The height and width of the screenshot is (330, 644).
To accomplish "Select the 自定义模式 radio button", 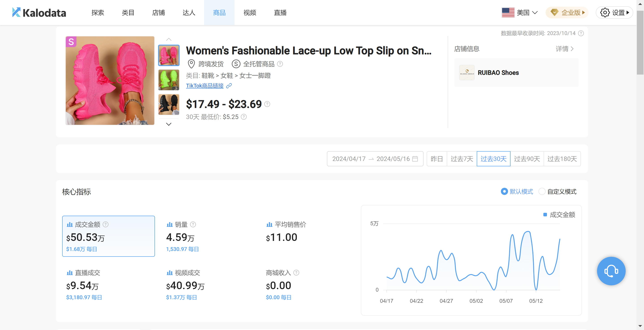I will (x=542, y=192).
